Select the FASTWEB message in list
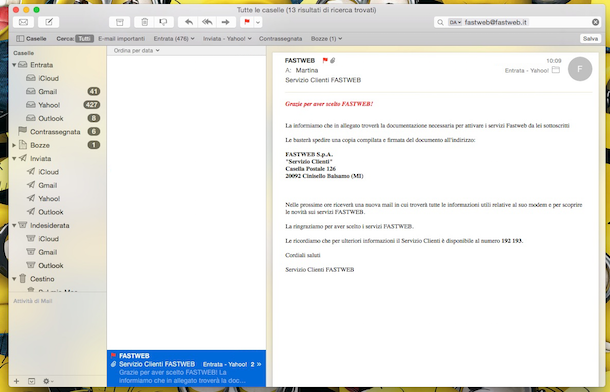The height and width of the screenshot is (392, 610). (186, 368)
